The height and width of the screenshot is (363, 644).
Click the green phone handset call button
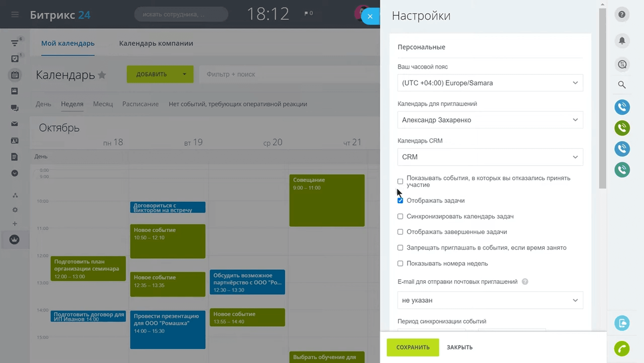click(622, 349)
